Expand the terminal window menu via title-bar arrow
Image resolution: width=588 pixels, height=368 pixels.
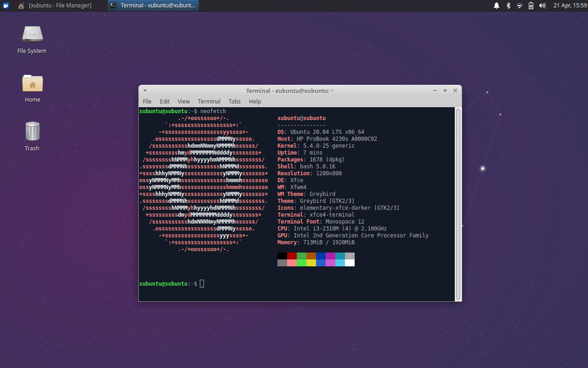coord(145,91)
